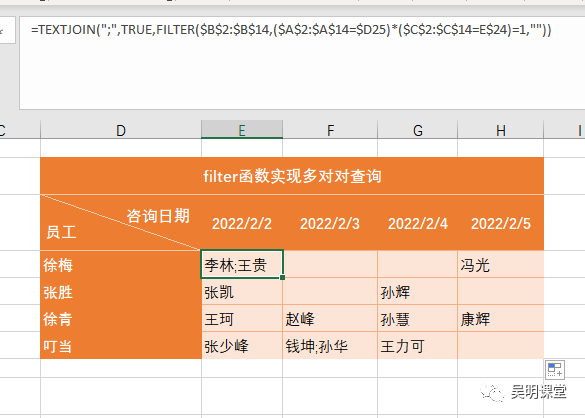Click employee name 徐梅
The image size is (585, 418).
[121, 264]
